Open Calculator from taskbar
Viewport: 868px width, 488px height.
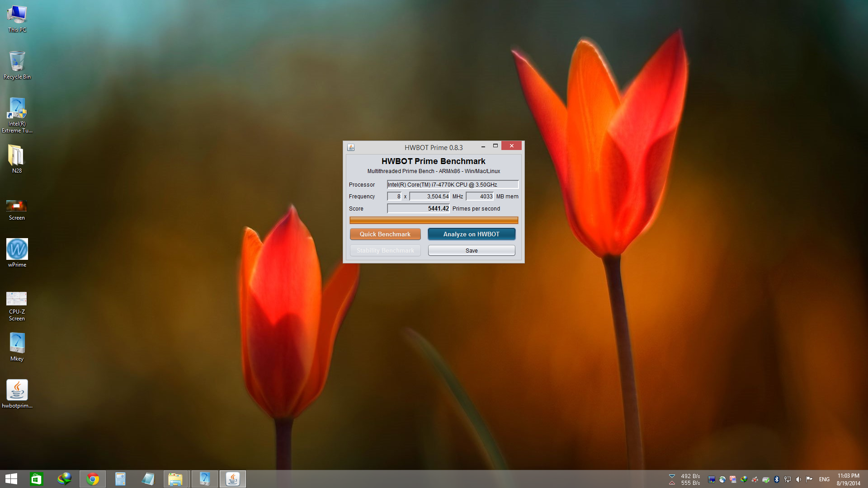(120, 479)
